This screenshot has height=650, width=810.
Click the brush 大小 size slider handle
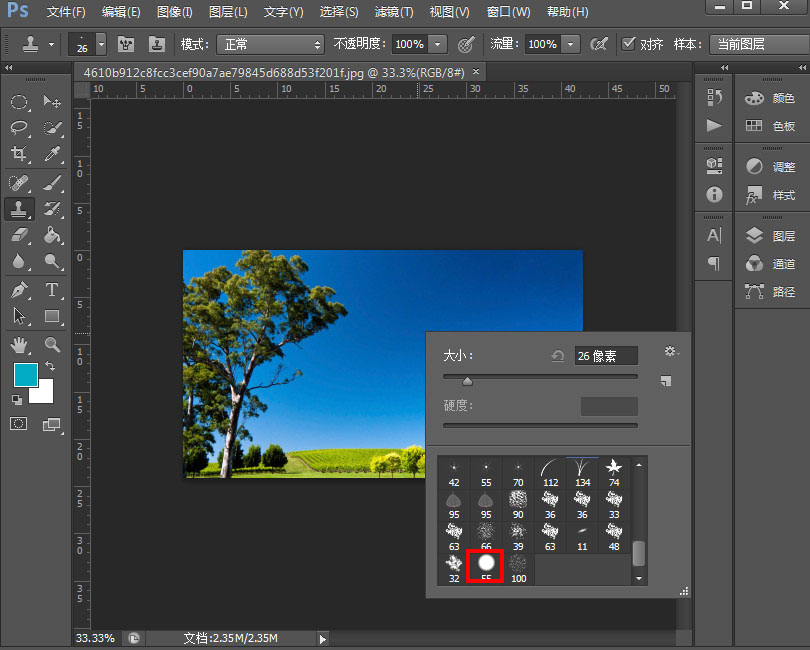(468, 381)
